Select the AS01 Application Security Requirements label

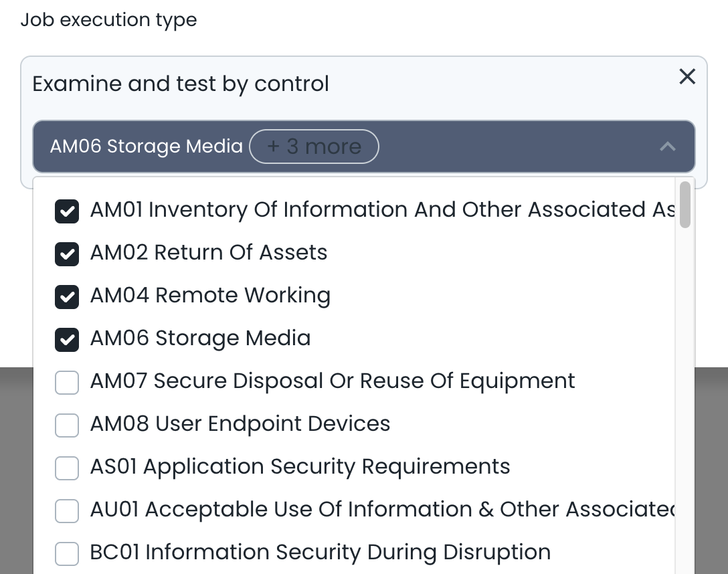[300, 467]
